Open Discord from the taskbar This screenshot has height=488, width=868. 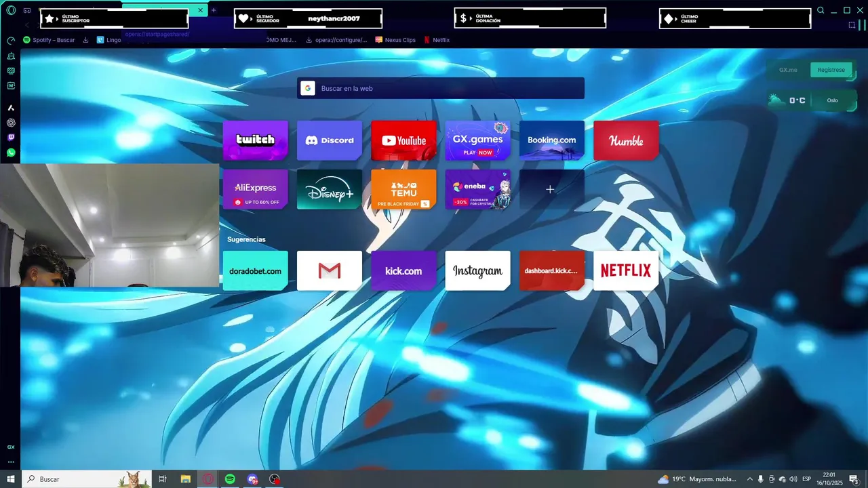point(252,479)
